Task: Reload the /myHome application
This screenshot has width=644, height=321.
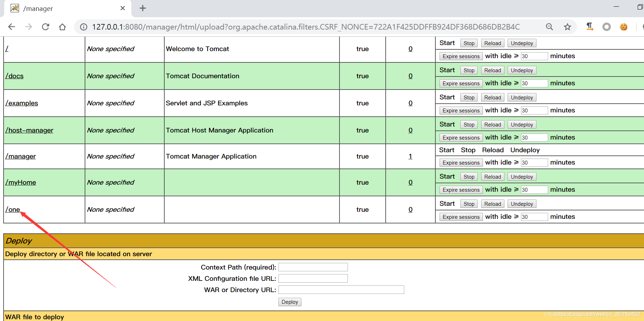Action: pyautogui.click(x=492, y=177)
